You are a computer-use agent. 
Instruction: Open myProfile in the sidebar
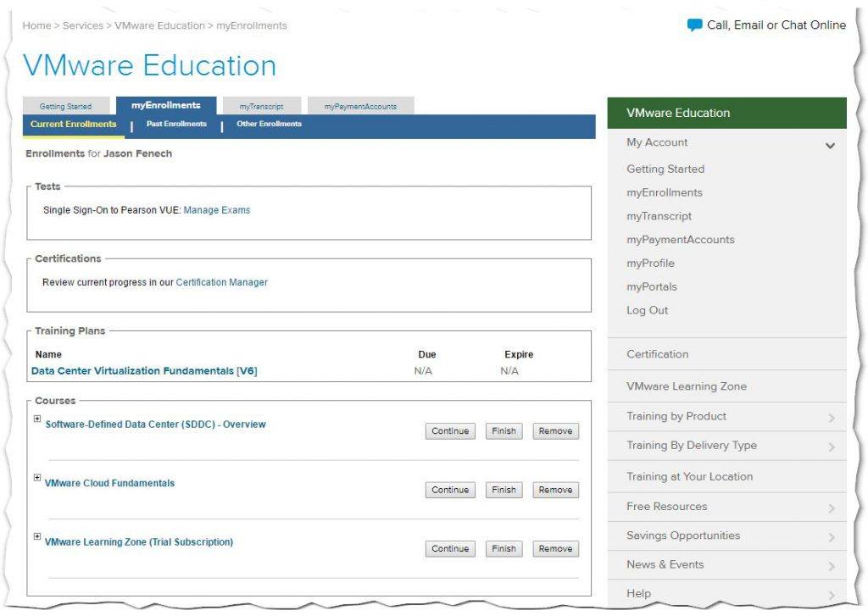(x=650, y=263)
